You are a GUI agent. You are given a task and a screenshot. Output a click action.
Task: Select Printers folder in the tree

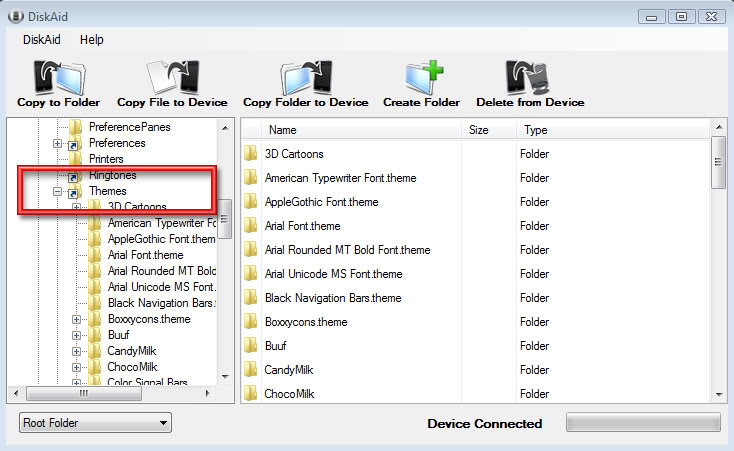click(x=106, y=159)
